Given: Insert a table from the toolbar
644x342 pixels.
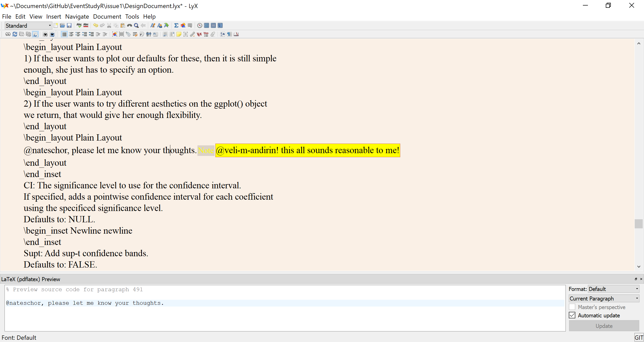Looking at the screenshot, I should [x=190, y=25].
